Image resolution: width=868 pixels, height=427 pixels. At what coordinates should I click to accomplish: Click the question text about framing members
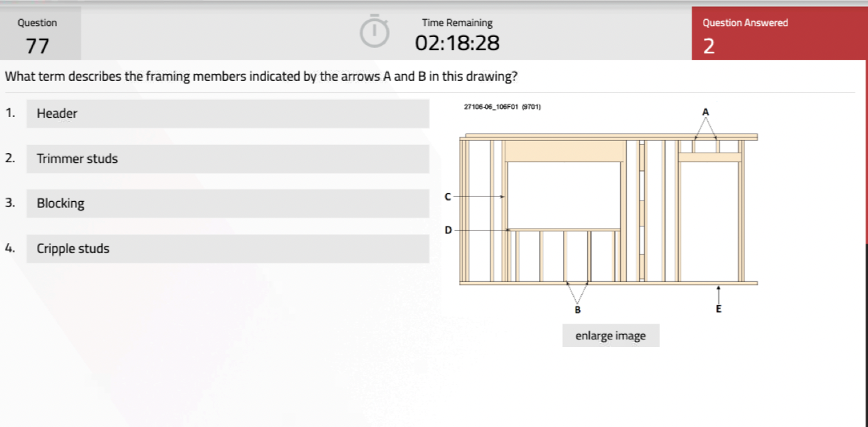(x=261, y=76)
